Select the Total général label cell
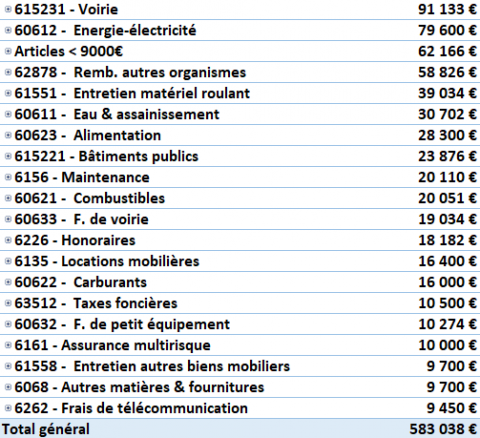 pyautogui.click(x=46, y=429)
